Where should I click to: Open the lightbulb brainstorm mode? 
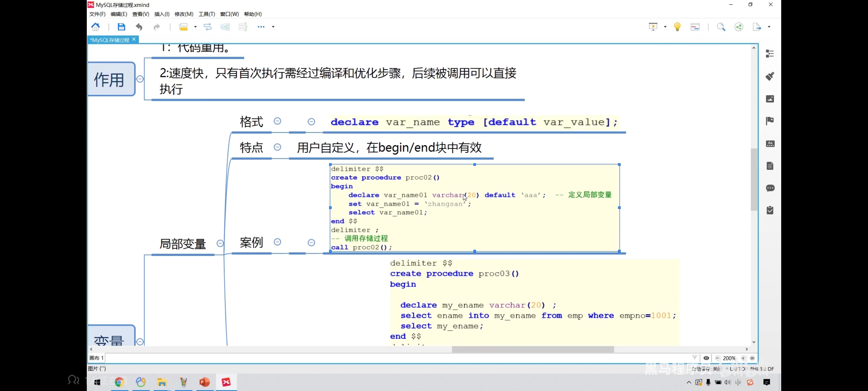[677, 27]
